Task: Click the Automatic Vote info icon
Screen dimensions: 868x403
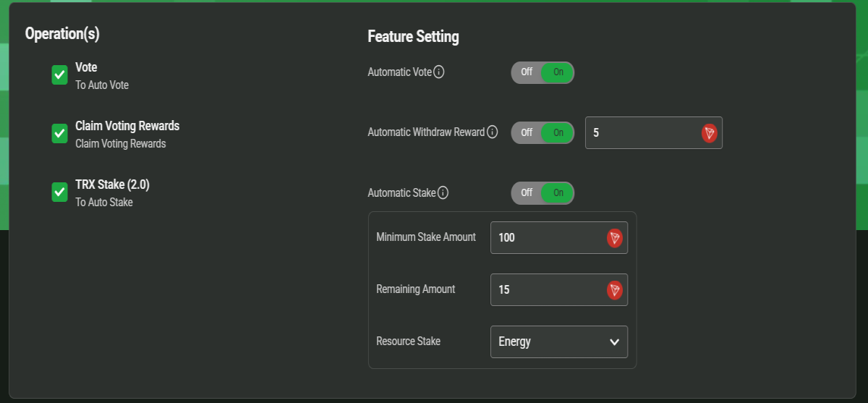Action: tap(438, 72)
